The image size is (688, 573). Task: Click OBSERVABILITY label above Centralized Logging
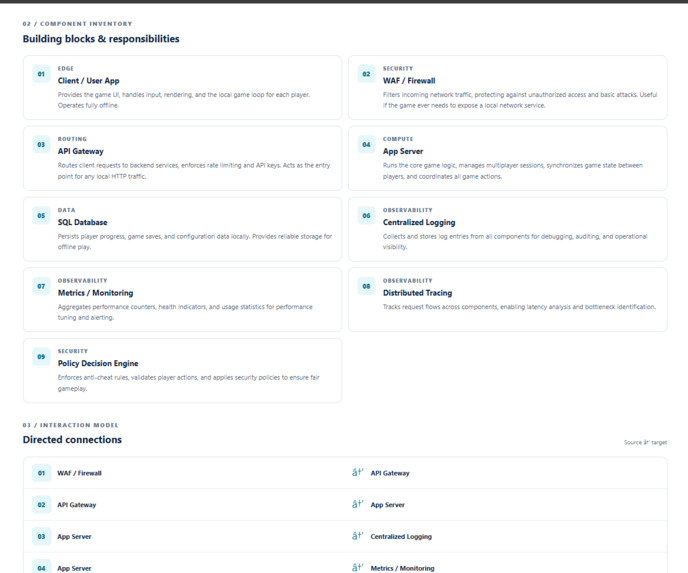408,210
